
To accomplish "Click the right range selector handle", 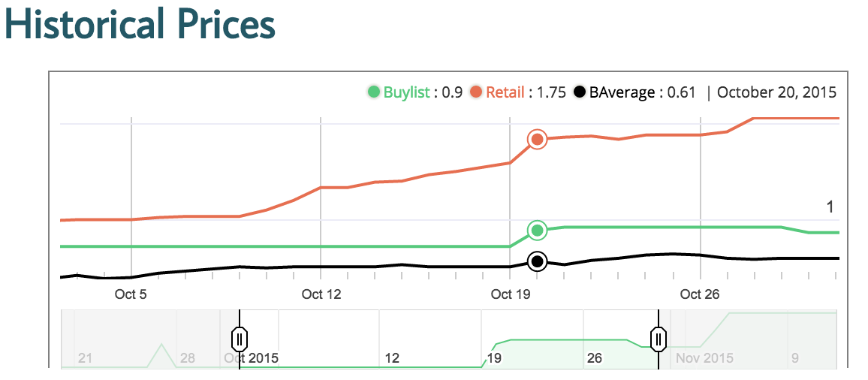I will coord(659,339).
